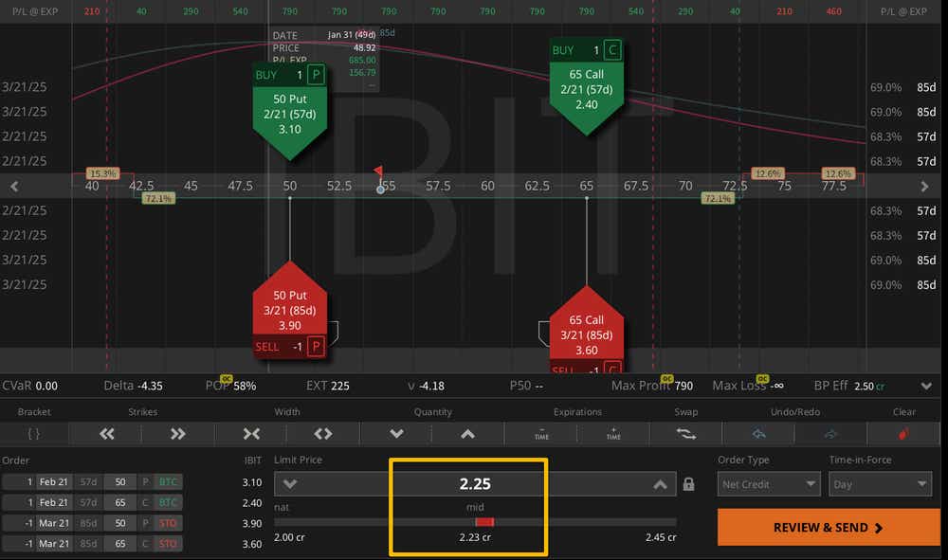This screenshot has height=560, width=948.
Task: Edit quantity 1 on Feb 21 50 leg
Action: coord(19,482)
